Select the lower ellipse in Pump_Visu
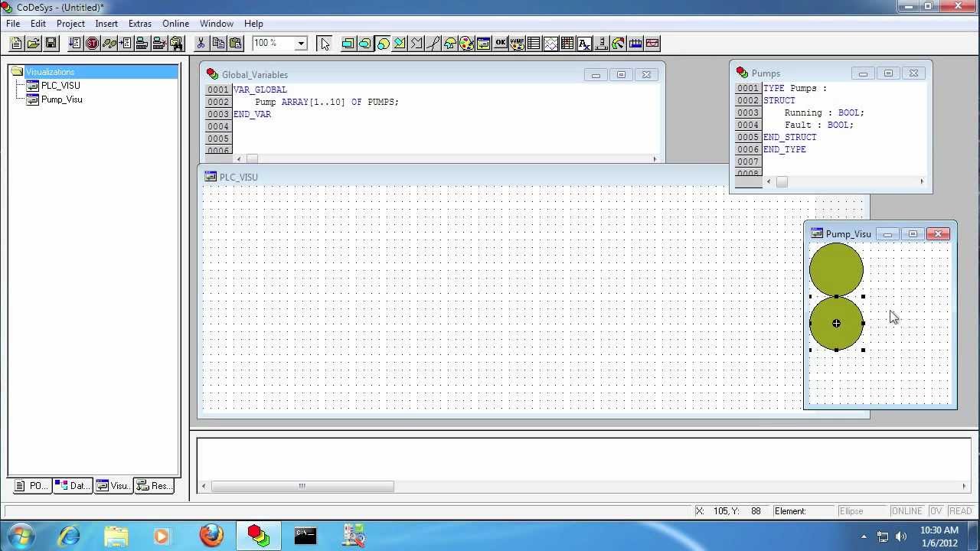This screenshot has width=980, height=551. [x=836, y=324]
